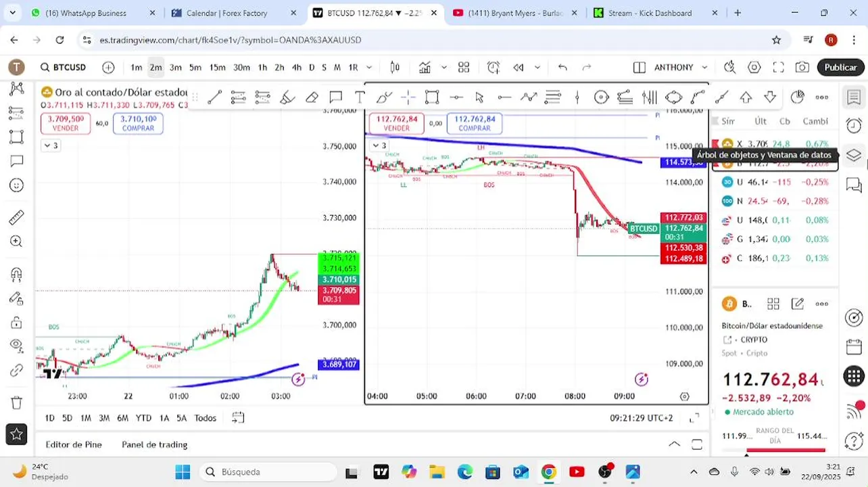Click COMPRAR 112.762,84 on BTC chart

tap(475, 123)
